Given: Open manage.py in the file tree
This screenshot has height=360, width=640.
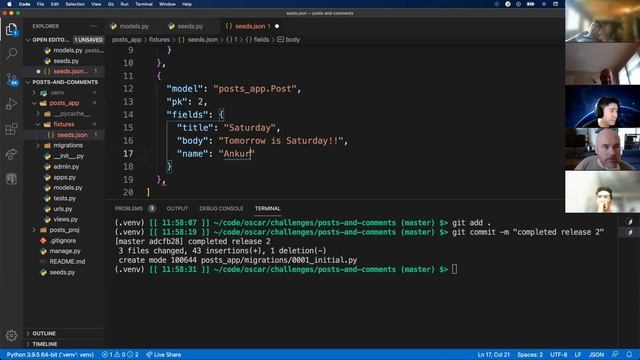Looking at the screenshot, I should pos(64,251).
